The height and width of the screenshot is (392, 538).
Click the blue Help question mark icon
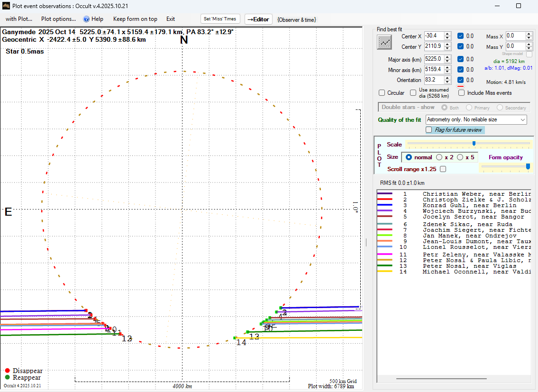pos(86,19)
